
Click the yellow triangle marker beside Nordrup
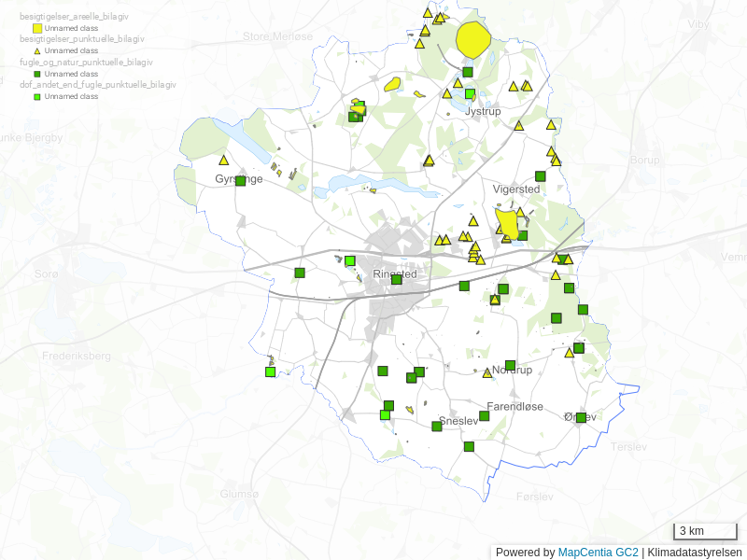tap(486, 373)
